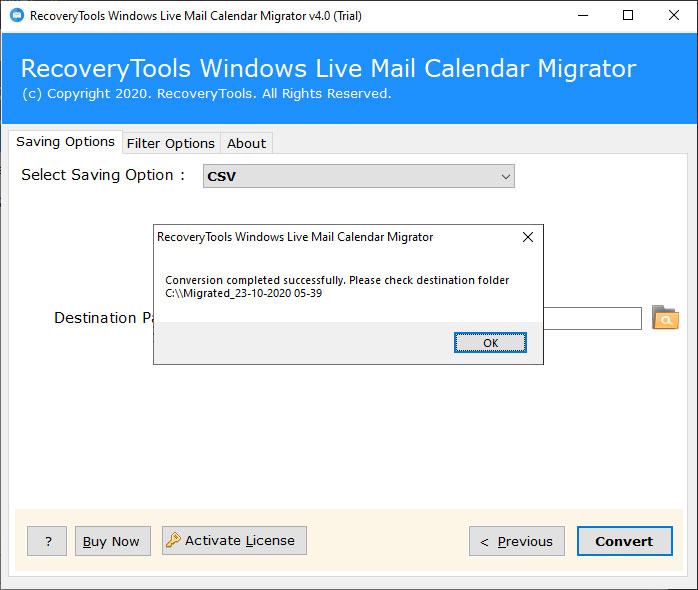The width and height of the screenshot is (698, 590).
Task: Click the question mark help button
Action: (47, 541)
